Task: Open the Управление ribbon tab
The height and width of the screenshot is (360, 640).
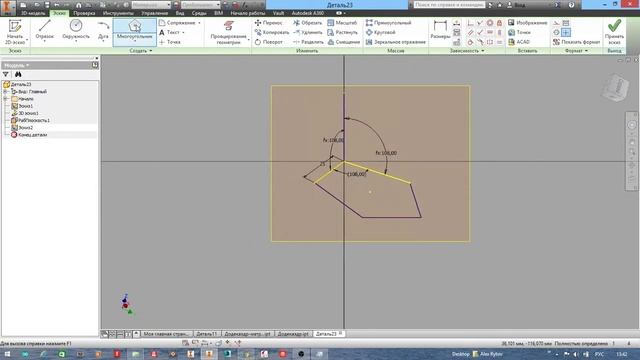Action: [155, 13]
